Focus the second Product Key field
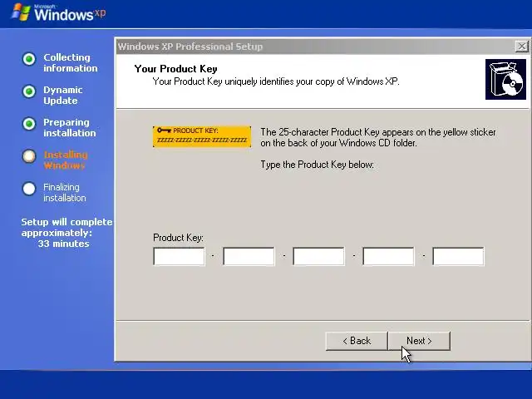 pyautogui.click(x=249, y=256)
